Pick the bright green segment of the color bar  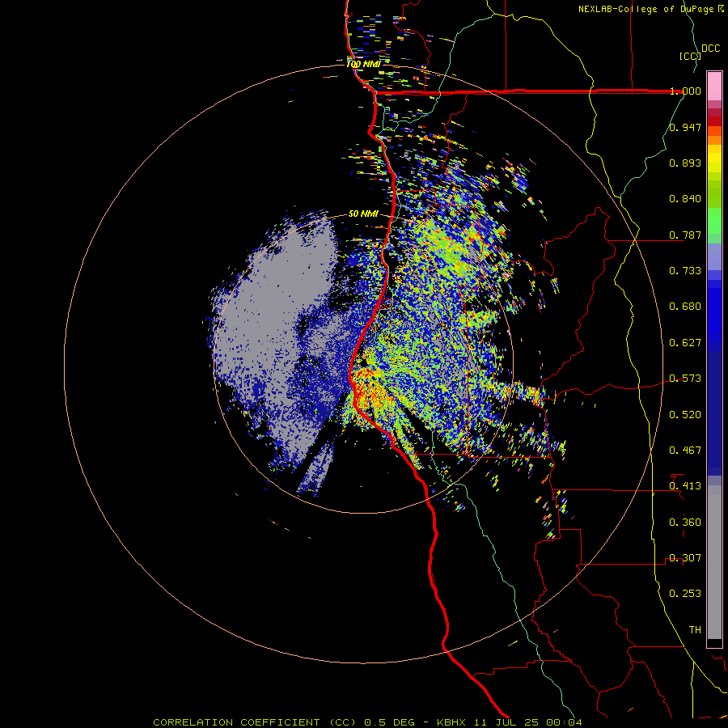click(x=714, y=220)
